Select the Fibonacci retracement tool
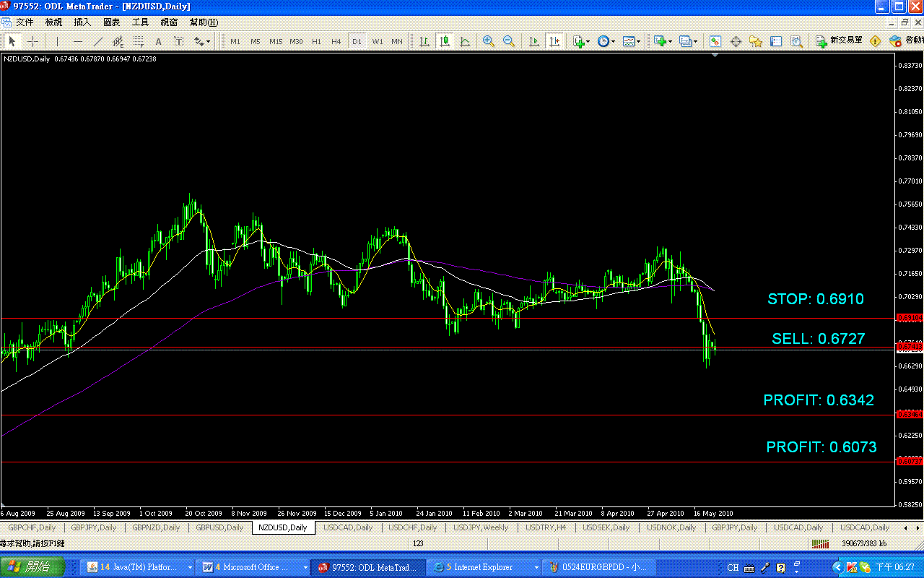The image size is (924, 578). click(138, 41)
